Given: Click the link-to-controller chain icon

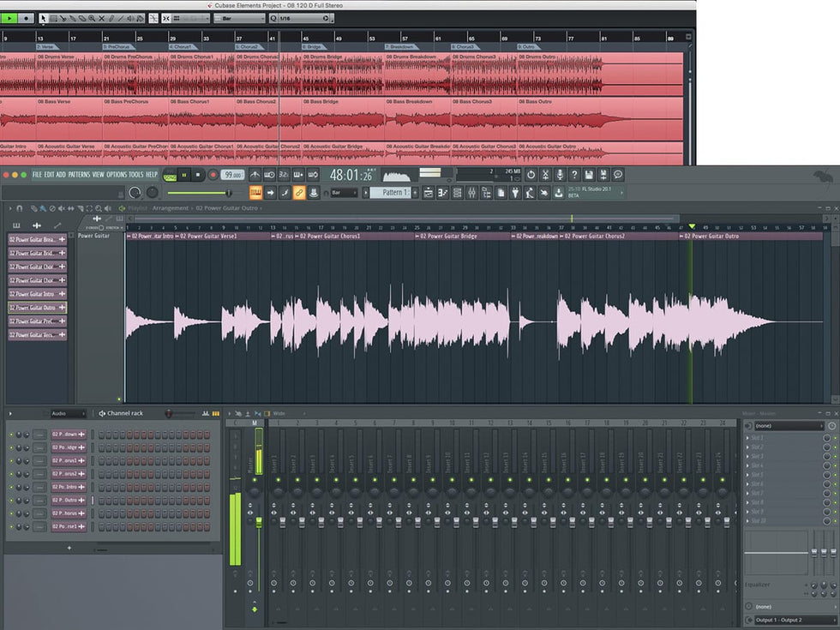Looking at the screenshot, I should [x=299, y=193].
